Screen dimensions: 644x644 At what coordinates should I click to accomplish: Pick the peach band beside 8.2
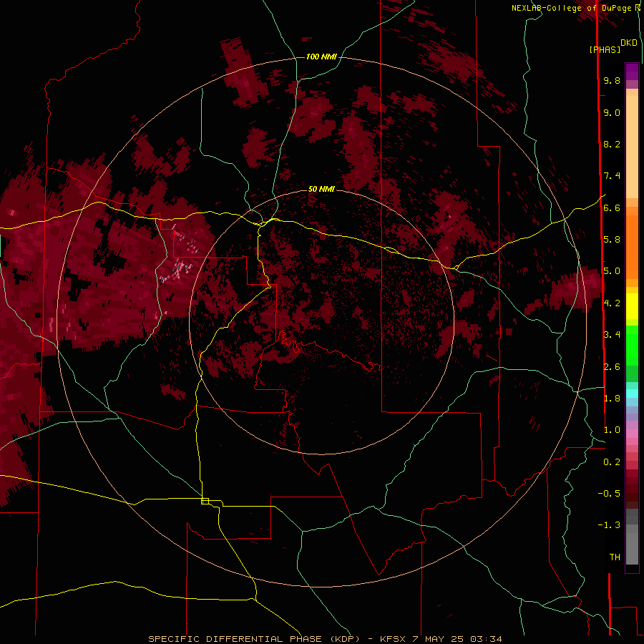[x=632, y=147]
